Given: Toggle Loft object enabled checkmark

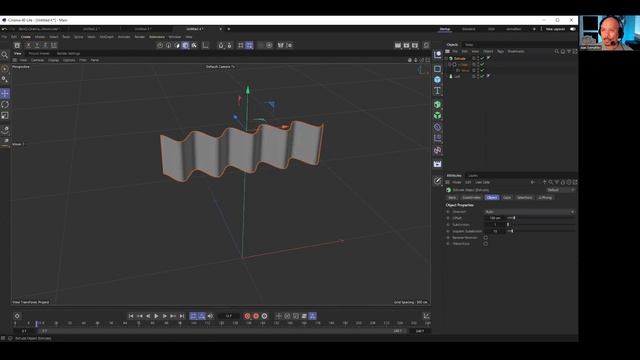Looking at the screenshot, I should (482, 76).
